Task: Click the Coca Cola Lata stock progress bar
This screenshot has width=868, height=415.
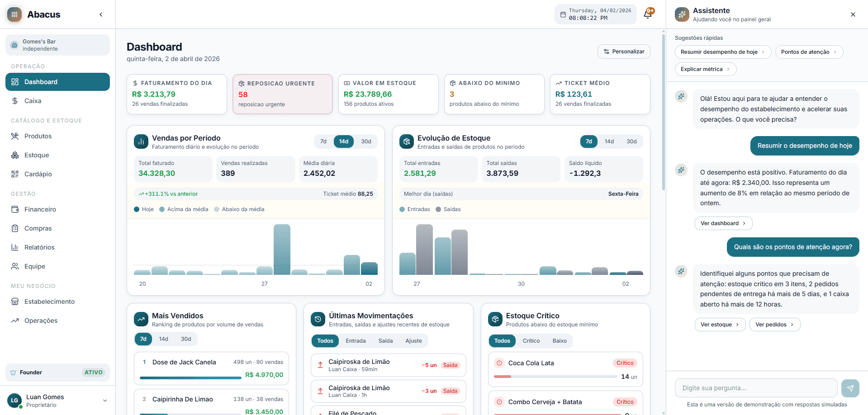Action: pos(555,377)
